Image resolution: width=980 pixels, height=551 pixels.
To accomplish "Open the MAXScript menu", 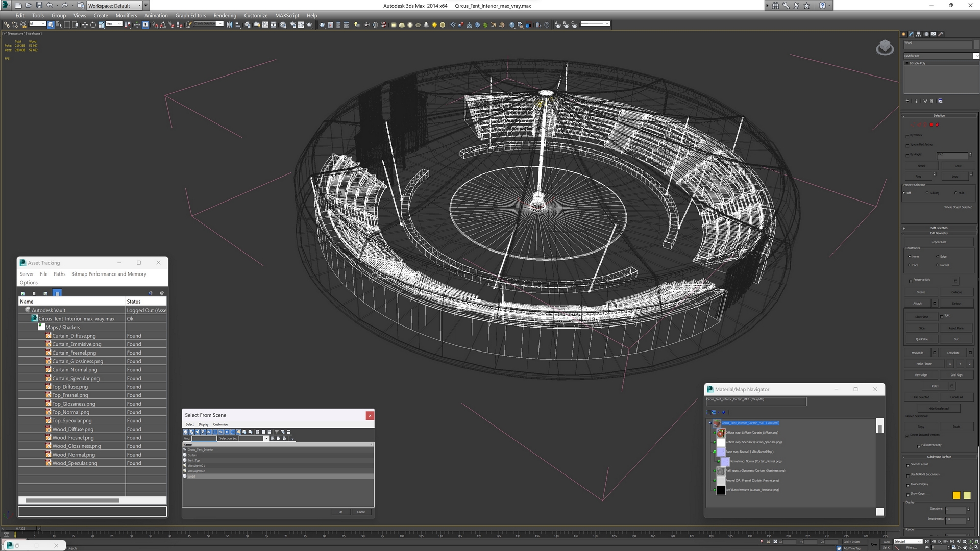I will click(x=287, y=15).
